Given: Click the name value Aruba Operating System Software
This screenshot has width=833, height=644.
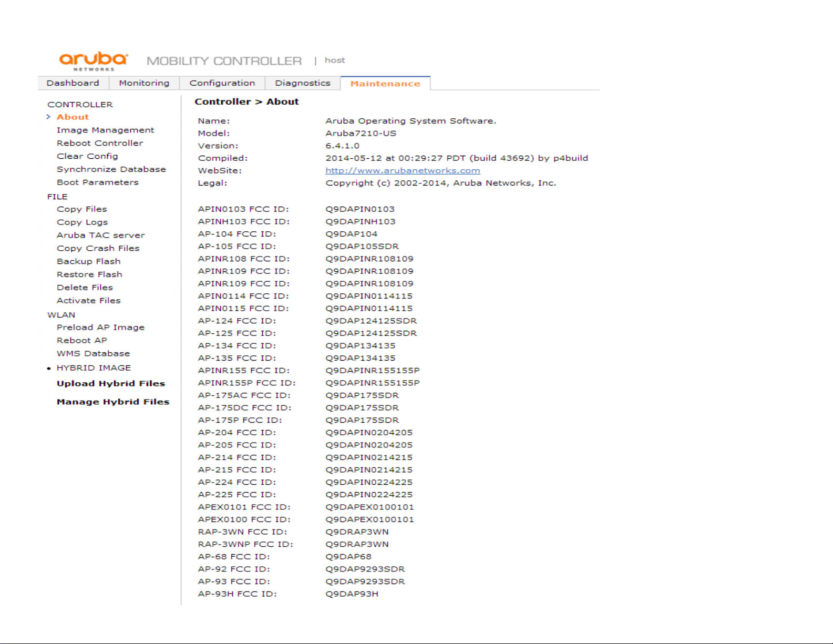Looking at the screenshot, I should [410, 121].
